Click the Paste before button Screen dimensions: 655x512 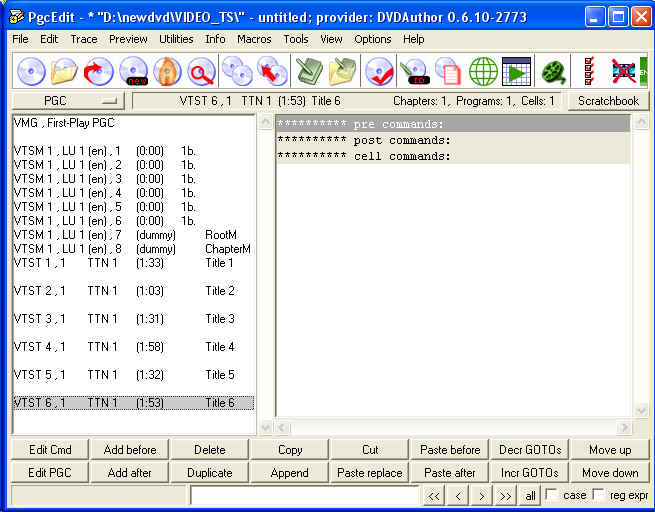pyautogui.click(x=450, y=450)
